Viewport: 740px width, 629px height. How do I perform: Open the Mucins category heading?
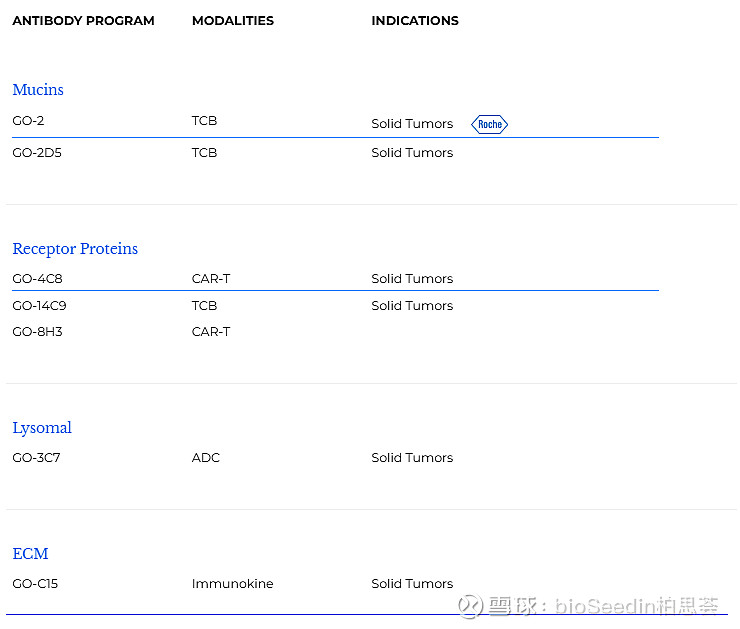[x=38, y=90]
